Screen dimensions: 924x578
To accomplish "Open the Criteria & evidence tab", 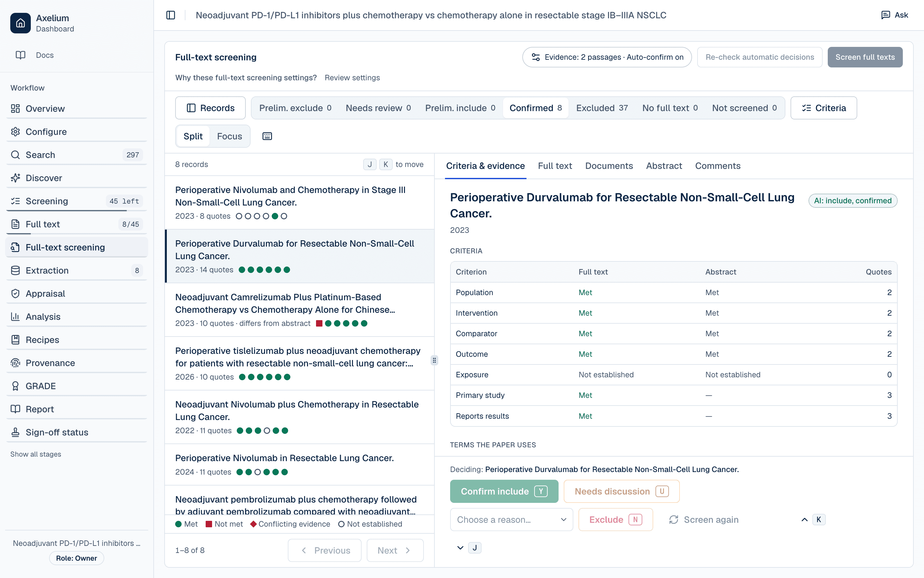I will (x=485, y=166).
